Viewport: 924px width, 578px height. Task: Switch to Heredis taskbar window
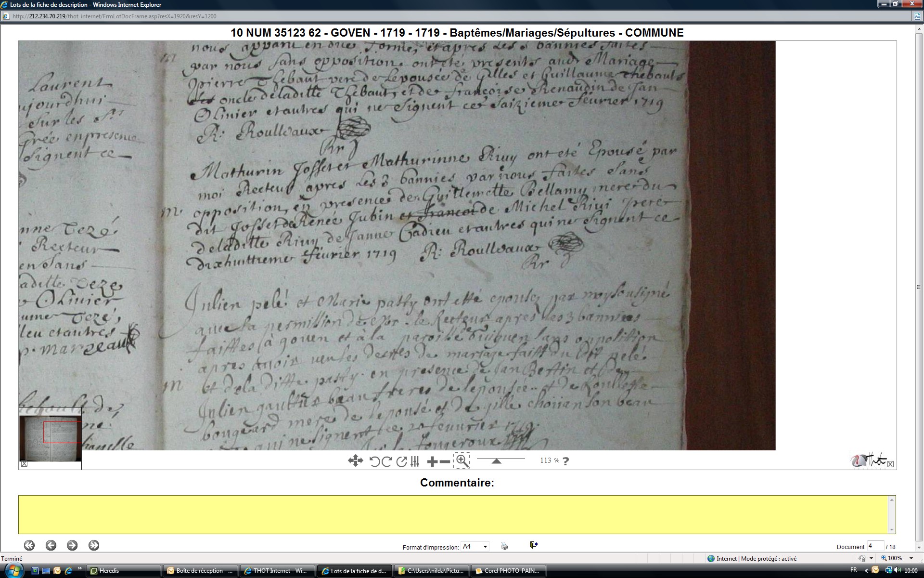(x=124, y=571)
